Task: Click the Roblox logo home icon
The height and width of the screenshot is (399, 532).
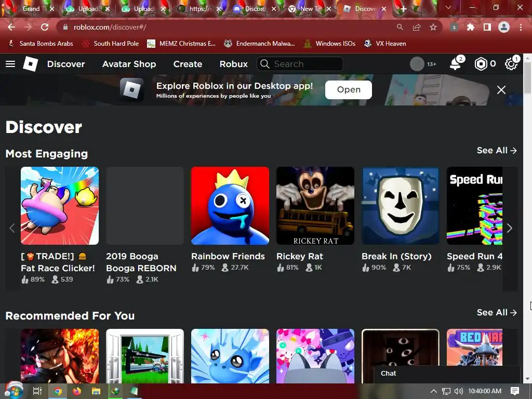Action: pos(30,64)
